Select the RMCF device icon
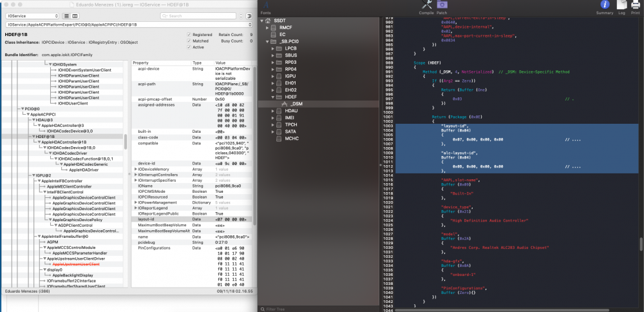 point(274,27)
